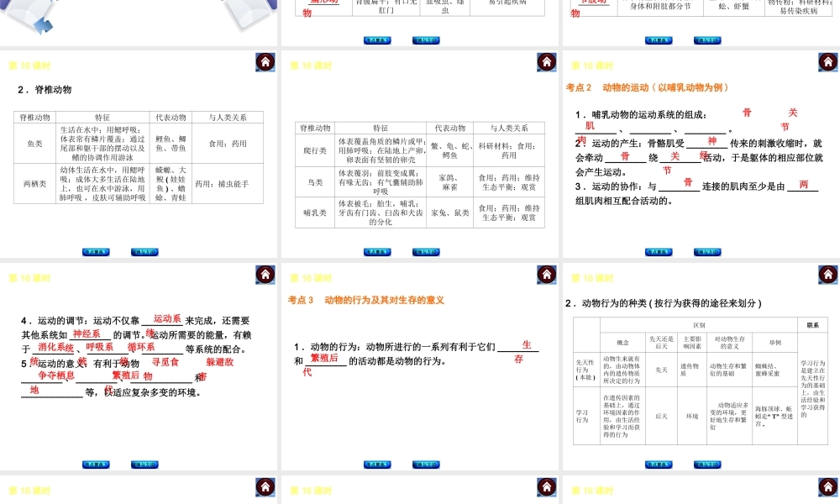Click '区别' header in behavior table
840x504 pixels.
coord(699,325)
